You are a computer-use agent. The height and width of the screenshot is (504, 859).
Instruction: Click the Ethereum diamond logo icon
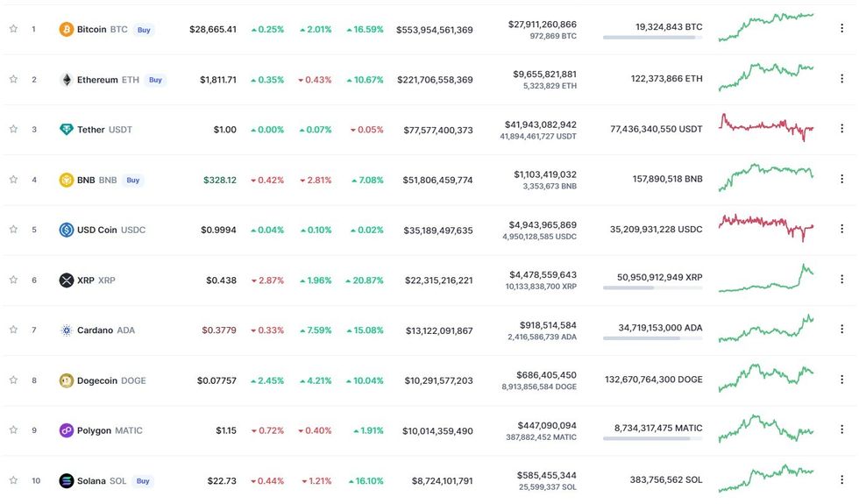[66, 80]
